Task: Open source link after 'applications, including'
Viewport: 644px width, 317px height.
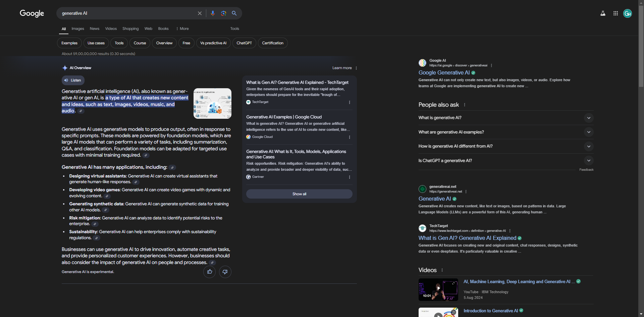Action: (x=172, y=167)
